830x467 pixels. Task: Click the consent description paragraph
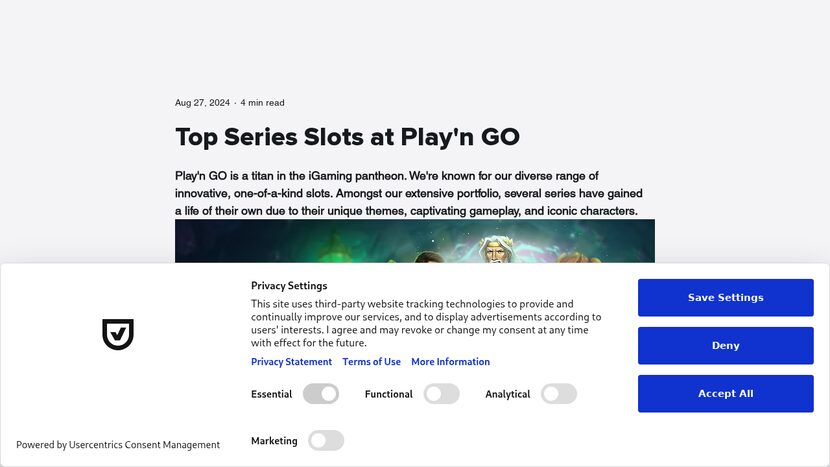pos(426,323)
